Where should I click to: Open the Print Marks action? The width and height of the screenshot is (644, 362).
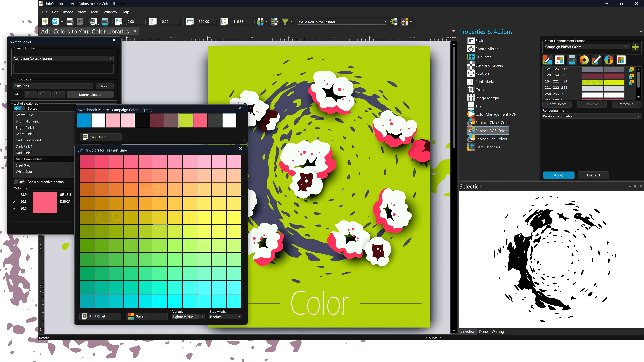click(x=481, y=82)
